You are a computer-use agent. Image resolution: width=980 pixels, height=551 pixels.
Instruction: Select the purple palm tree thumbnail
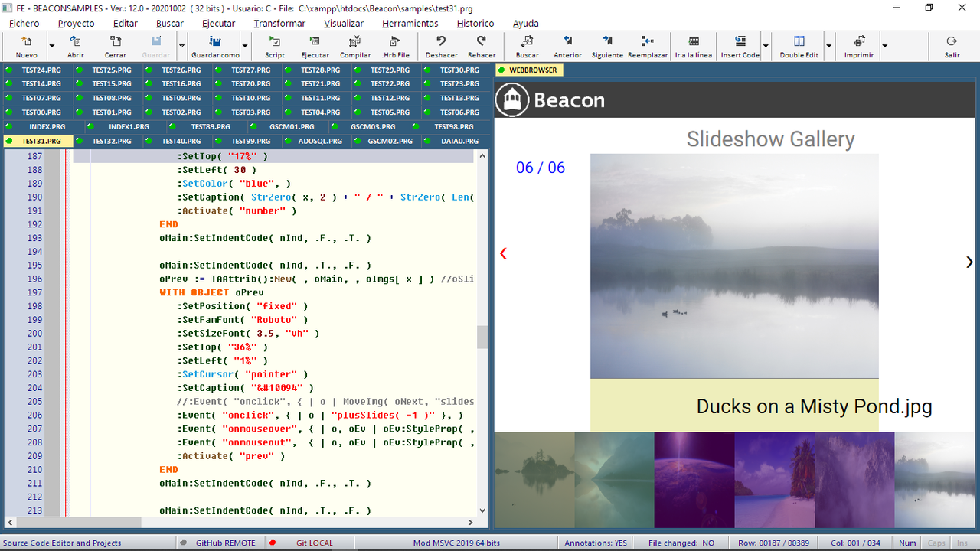click(x=854, y=479)
